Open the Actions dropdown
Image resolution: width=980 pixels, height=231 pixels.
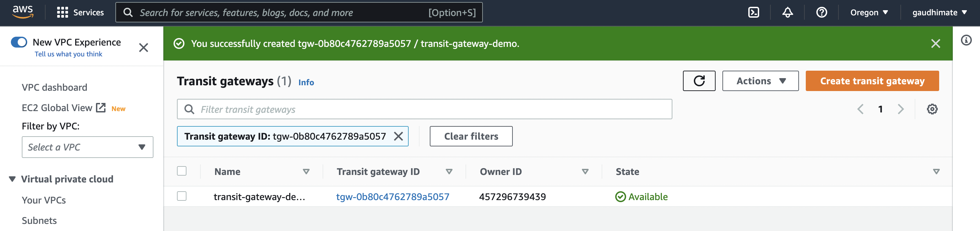[760, 81]
